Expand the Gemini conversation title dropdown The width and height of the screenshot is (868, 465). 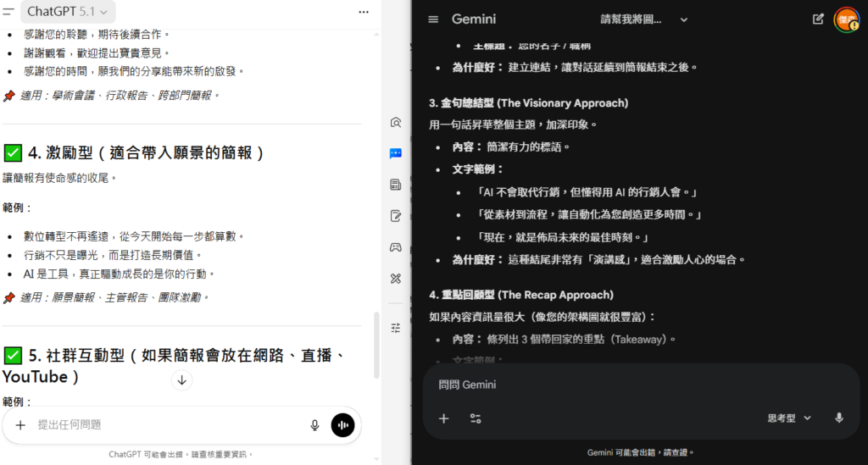coord(684,19)
